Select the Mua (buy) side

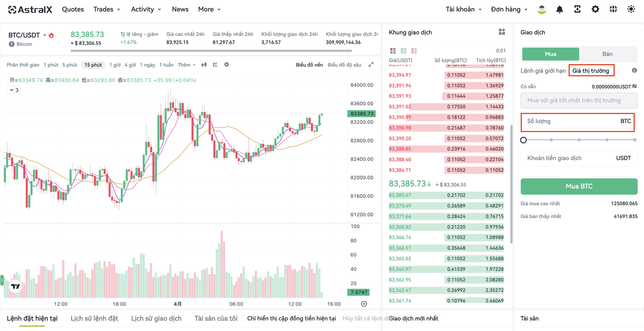tap(551, 54)
